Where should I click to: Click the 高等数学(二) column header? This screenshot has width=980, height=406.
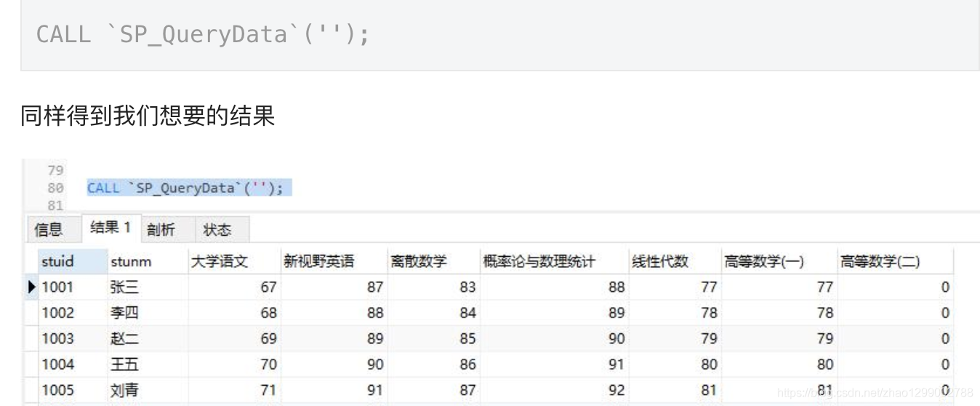(895, 261)
